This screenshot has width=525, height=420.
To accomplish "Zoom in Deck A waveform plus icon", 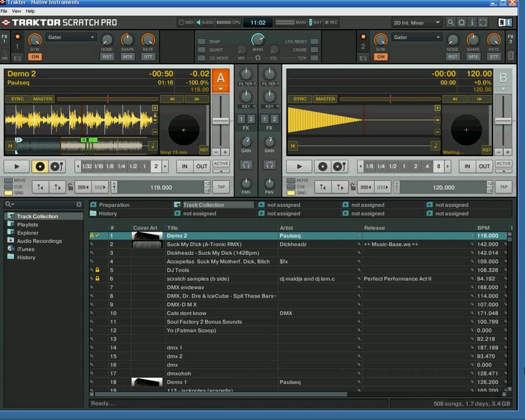I will point(155,108).
